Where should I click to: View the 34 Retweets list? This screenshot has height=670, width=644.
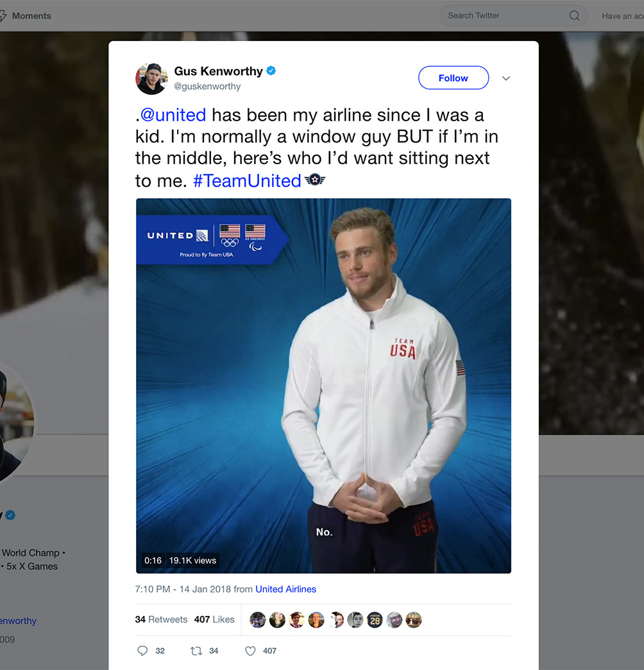coord(161,620)
